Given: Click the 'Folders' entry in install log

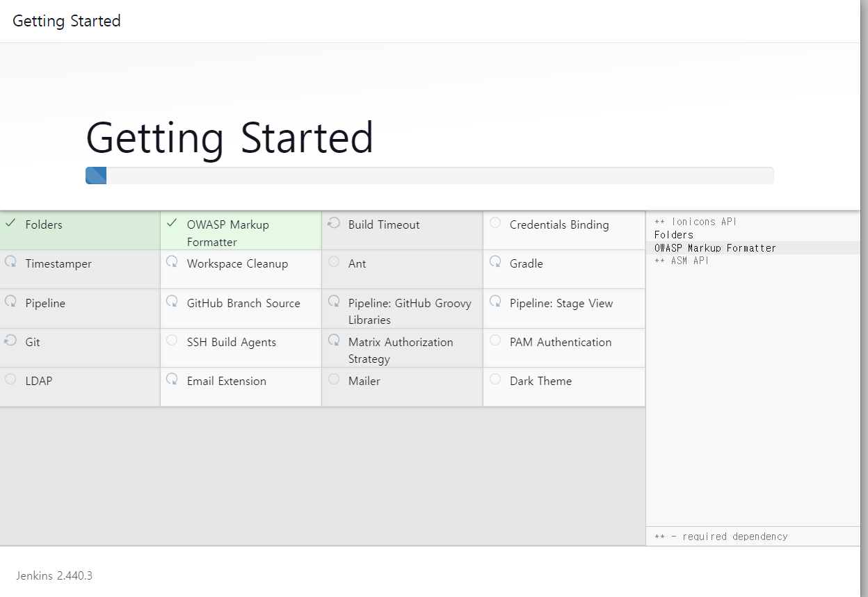Looking at the screenshot, I should click(x=673, y=235).
